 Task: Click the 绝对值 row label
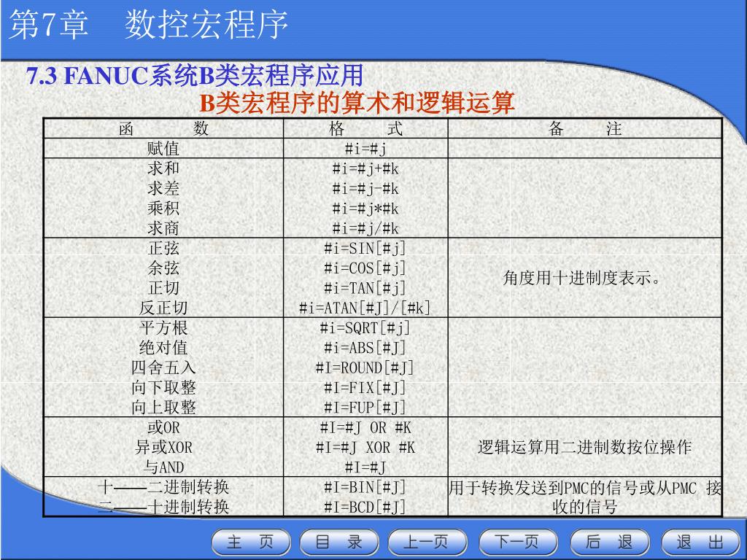click(x=163, y=348)
